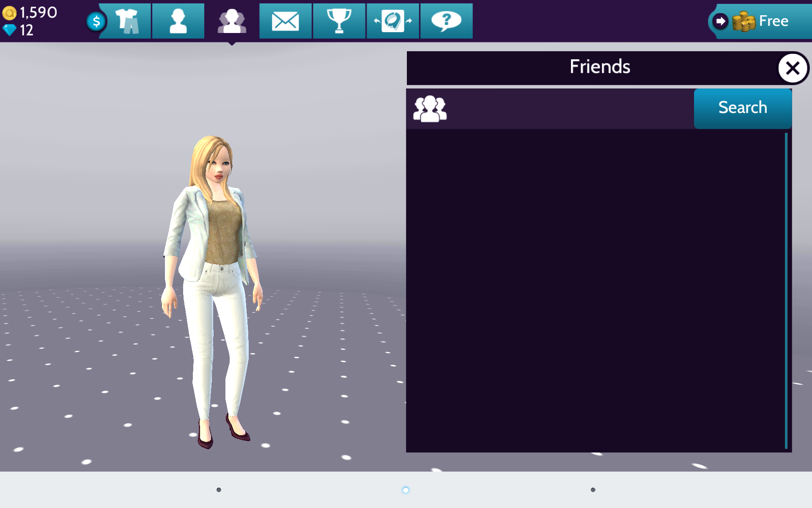Open the rotate-view camera icon
812x508 pixels.
tap(393, 21)
